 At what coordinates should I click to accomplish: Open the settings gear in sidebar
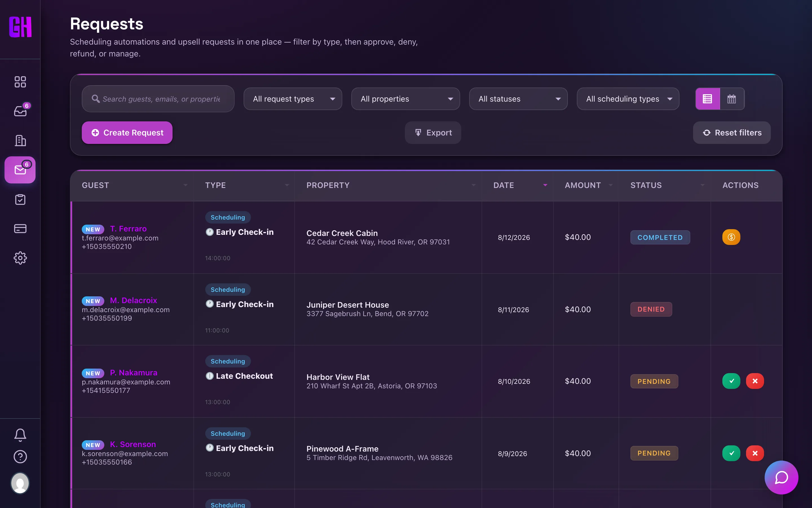(20, 258)
